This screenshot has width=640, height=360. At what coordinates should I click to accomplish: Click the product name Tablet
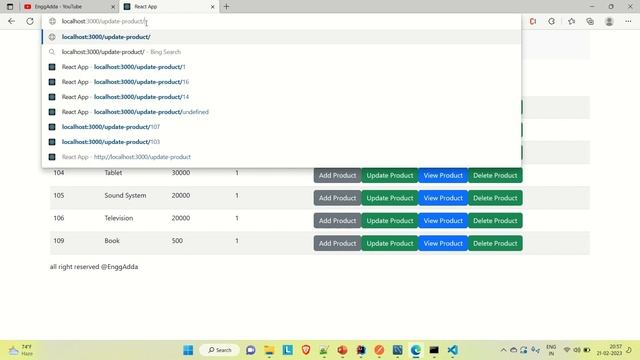coord(113,173)
